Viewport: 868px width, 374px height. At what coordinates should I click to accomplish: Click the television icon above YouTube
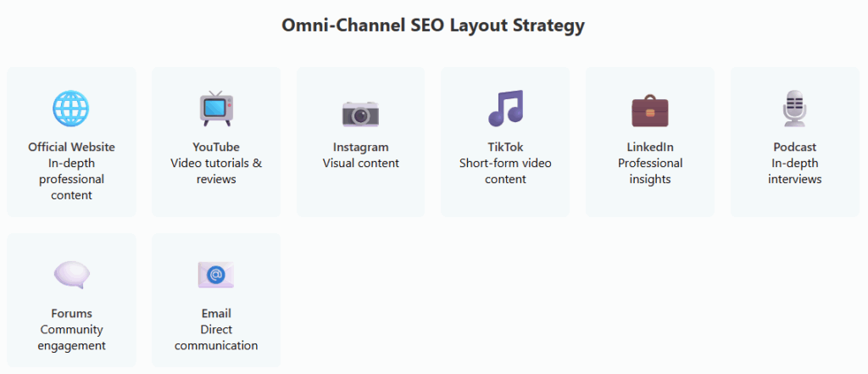tap(216, 109)
